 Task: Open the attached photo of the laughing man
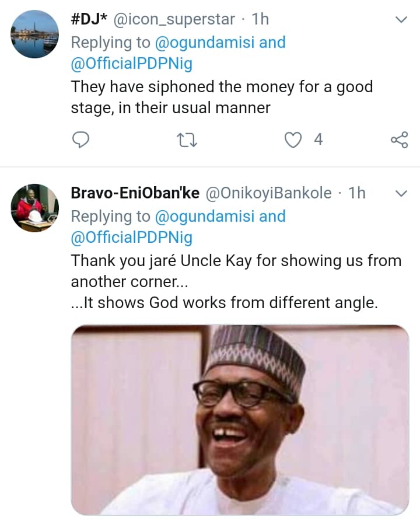pos(240,419)
